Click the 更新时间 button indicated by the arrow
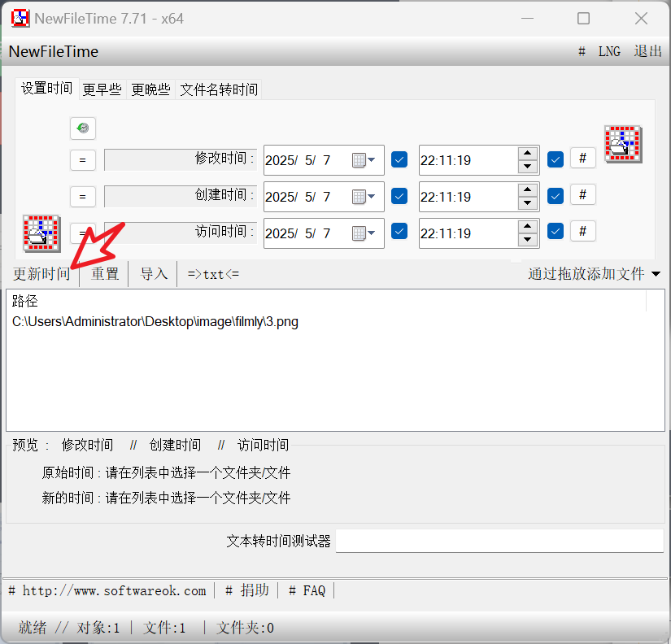 click(41, 274)
